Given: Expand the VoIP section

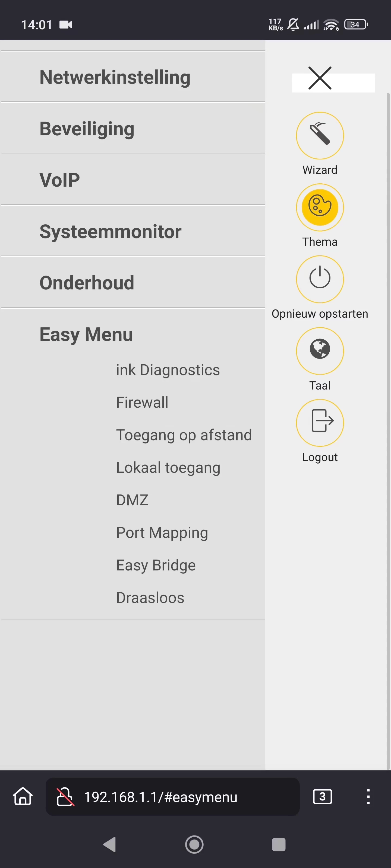Looking at the screenshot, I should tap(133, 180).
